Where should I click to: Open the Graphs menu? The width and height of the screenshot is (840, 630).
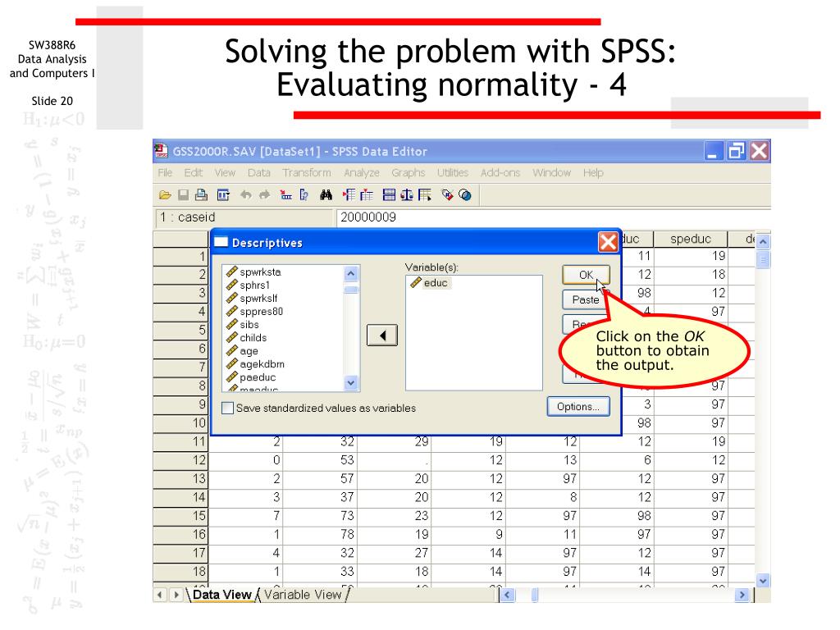click(x=409, y=172)
